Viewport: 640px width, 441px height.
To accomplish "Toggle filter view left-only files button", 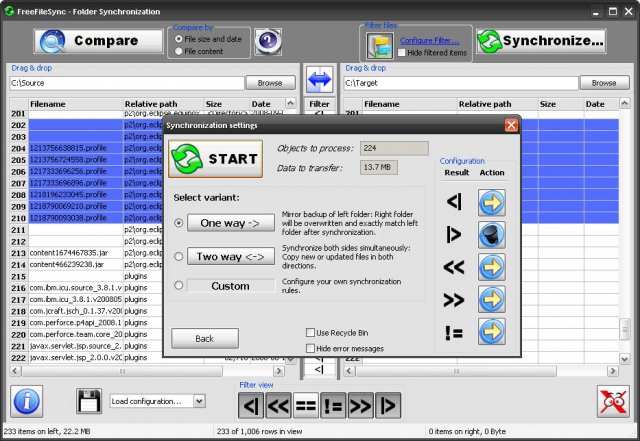I will tap(251, 405).
